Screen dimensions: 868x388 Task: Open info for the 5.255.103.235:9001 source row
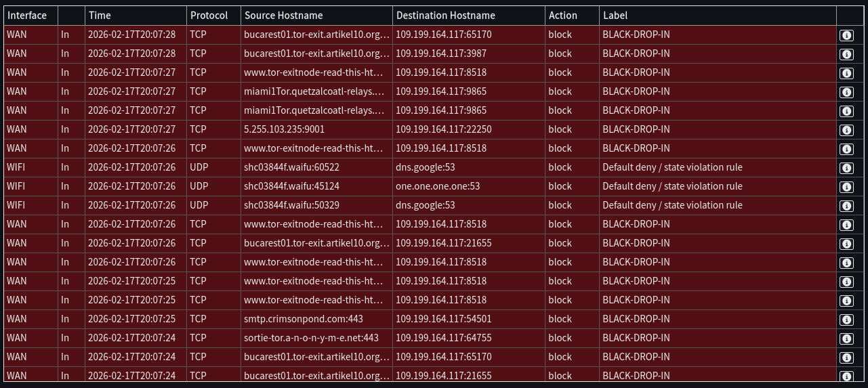(846, 130)
